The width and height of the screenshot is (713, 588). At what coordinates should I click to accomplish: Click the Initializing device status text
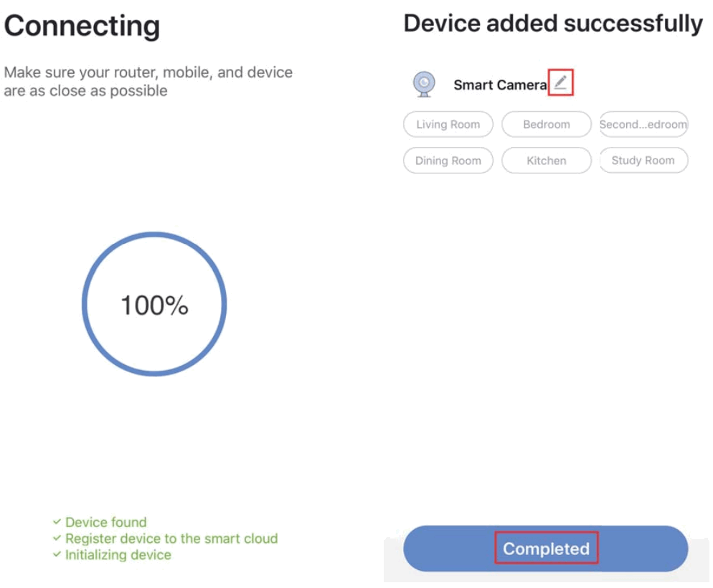coord(118,555)
